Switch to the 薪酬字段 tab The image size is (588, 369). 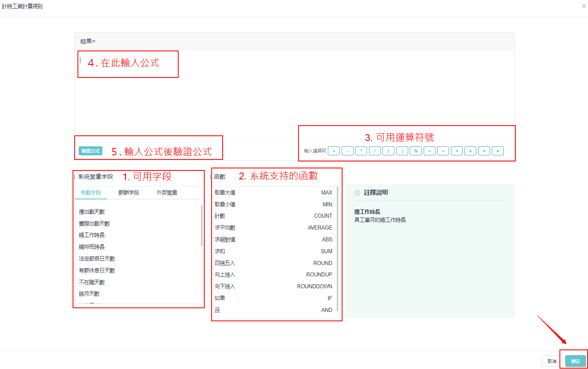[128, 192]
